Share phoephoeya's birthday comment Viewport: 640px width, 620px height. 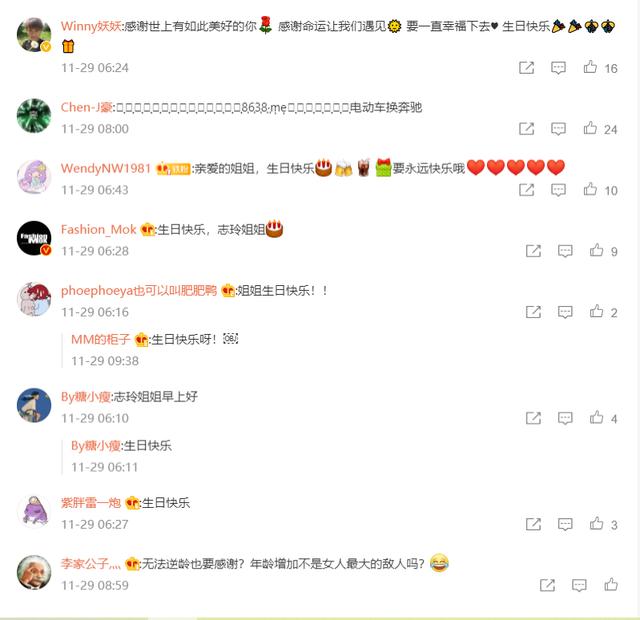click(533, 312)
